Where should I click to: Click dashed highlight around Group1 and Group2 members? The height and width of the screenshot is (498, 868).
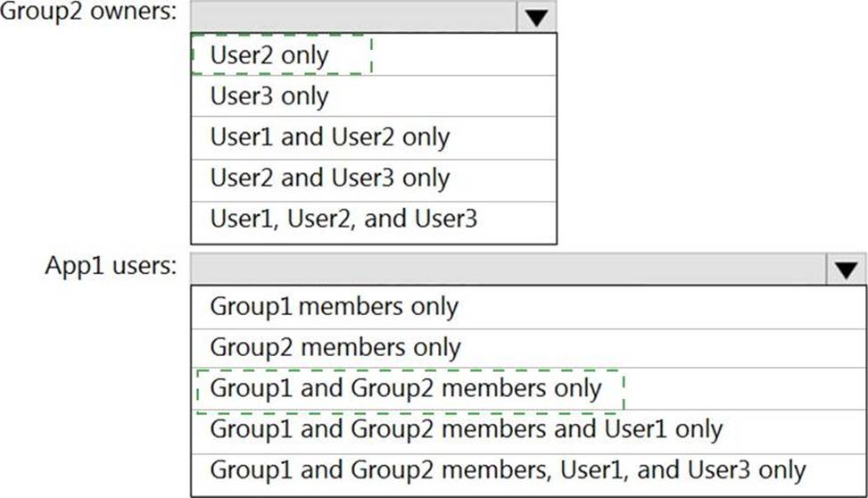point(410,391)
